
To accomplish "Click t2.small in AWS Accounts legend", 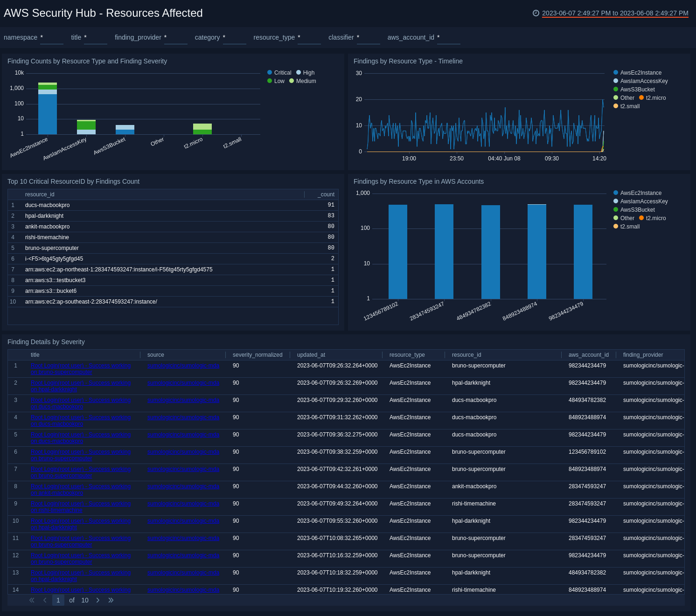I will pyautogui.click(x=627, y=227).
